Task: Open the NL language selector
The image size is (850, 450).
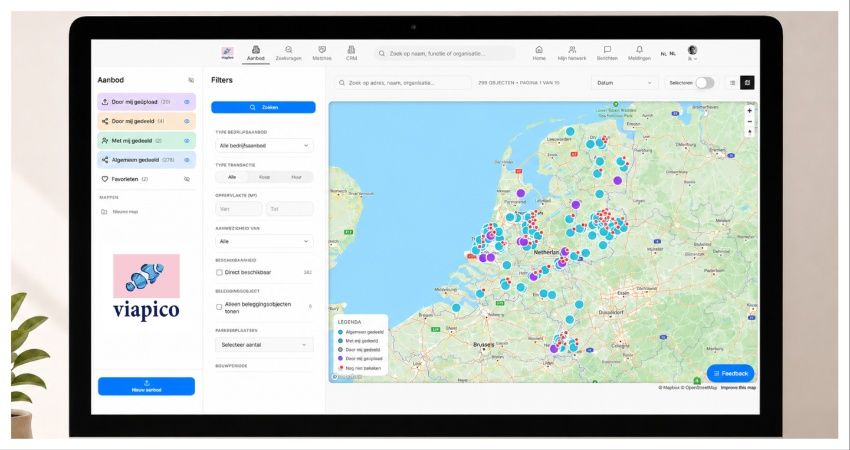Action: pos(668,54)
